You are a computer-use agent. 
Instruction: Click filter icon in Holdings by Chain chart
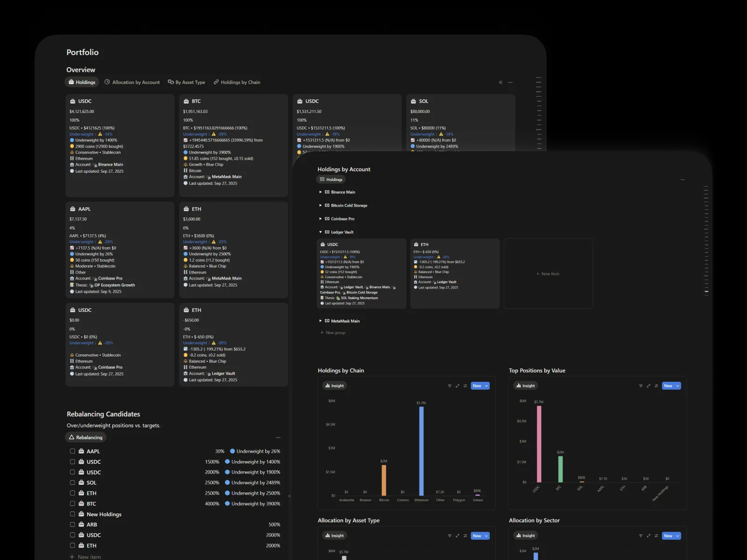point(450,386)
